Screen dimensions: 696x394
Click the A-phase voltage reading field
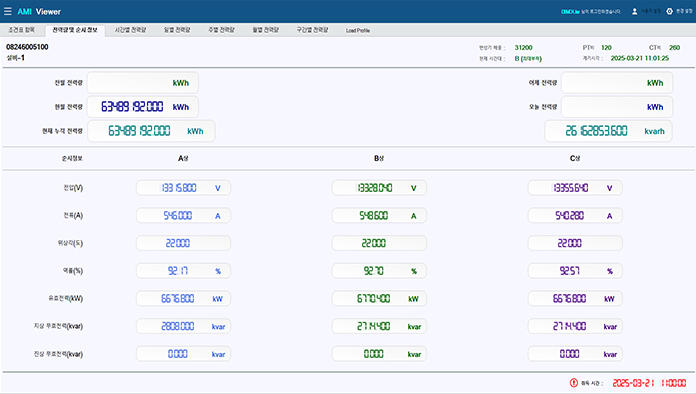point(183,188)
